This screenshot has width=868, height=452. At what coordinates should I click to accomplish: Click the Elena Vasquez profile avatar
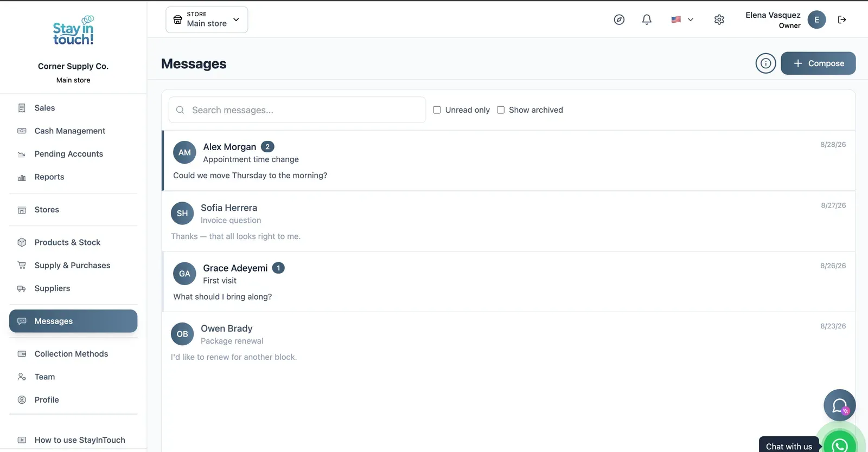click(x=816, y=20)
